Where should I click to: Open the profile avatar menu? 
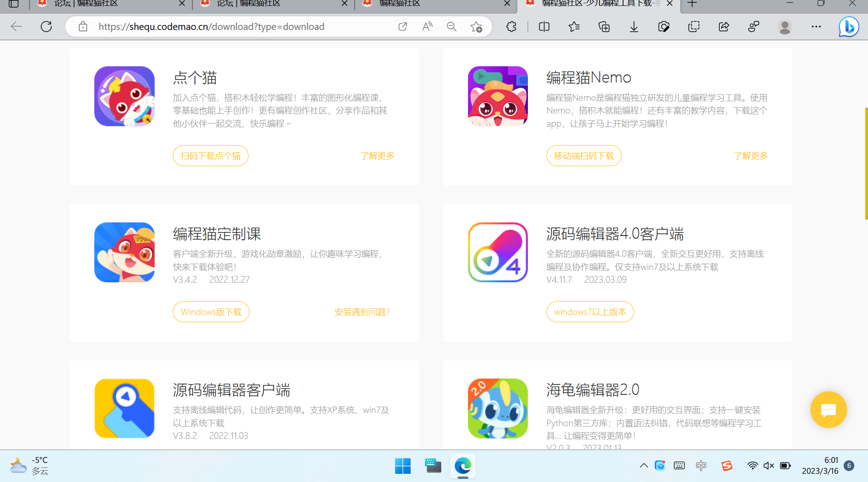click(x=785, y=27)
